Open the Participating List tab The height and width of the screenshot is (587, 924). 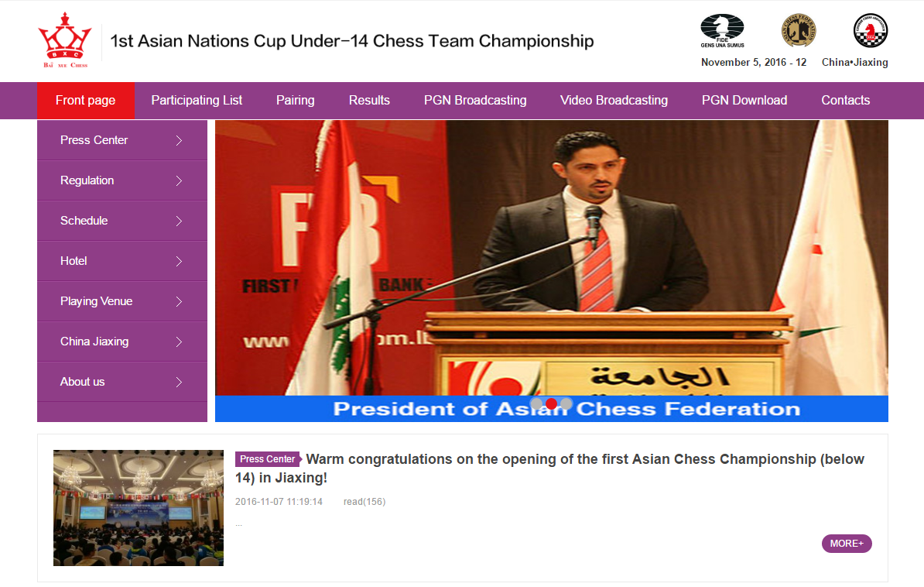coord(197,101)
